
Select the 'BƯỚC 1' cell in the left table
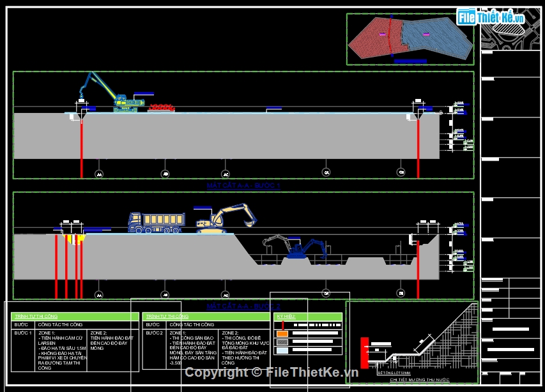point(22,333)
